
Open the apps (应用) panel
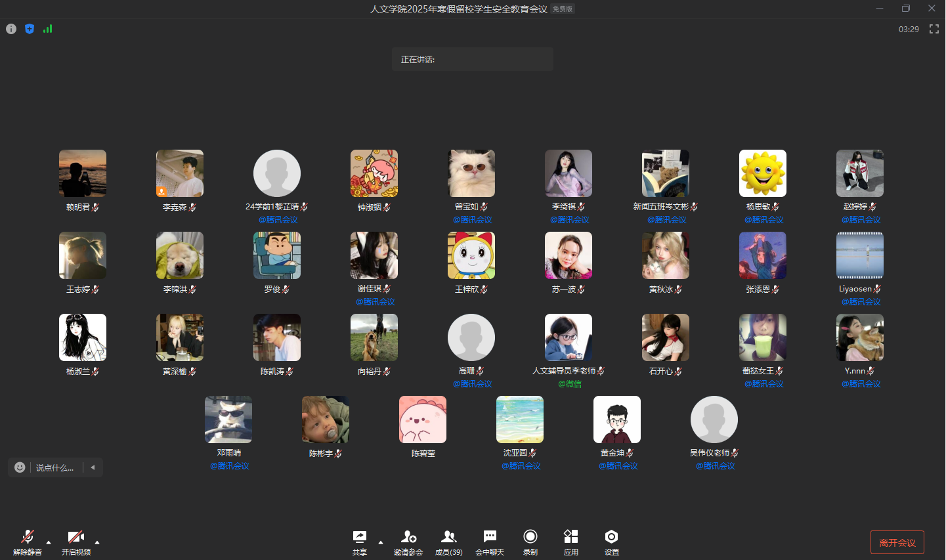coord(571,542)
